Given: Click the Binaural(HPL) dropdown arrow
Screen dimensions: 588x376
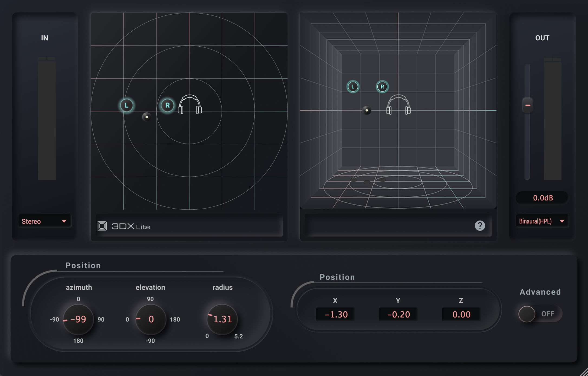Looking at the screenshot, I should [562, 221].
